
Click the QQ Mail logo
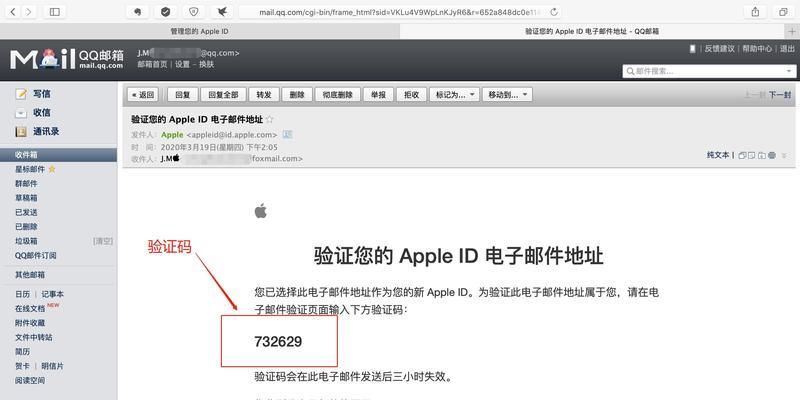click(66, 59)
